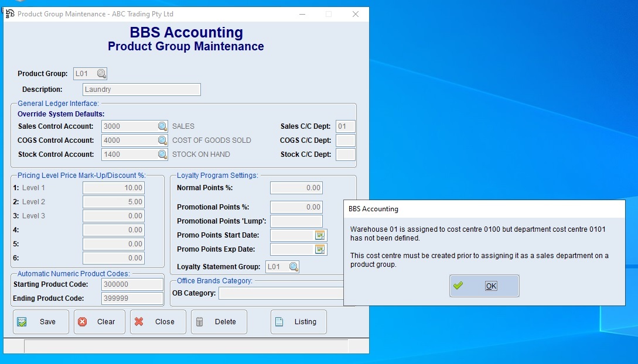This screenshot has height=364, width=638.
Task: Click the Product Group search magnifier icon
Action: 101,74
